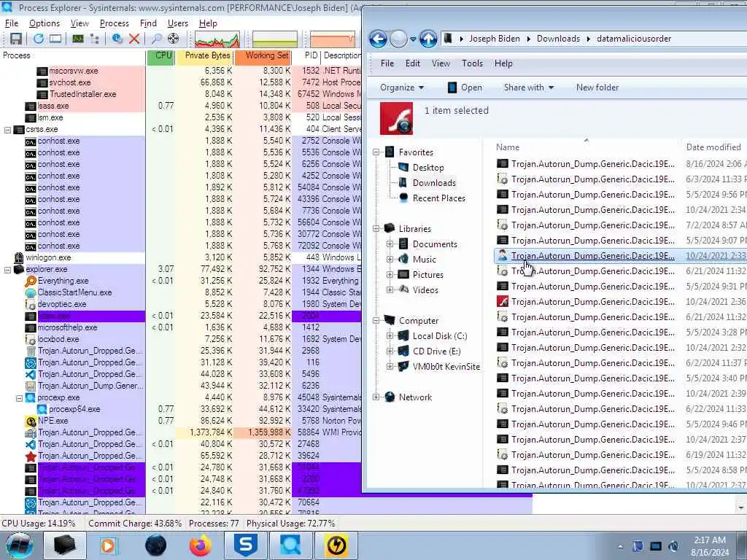747x560 pixels.
Task: Select the ClassicStartMenu.exe process row
Action: [x=181, y=292]
